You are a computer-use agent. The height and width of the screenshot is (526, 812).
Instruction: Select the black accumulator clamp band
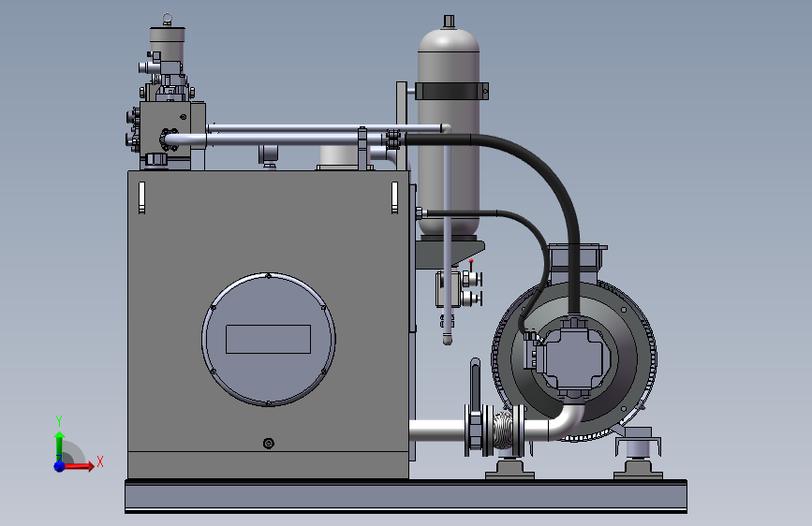[451, 91]
